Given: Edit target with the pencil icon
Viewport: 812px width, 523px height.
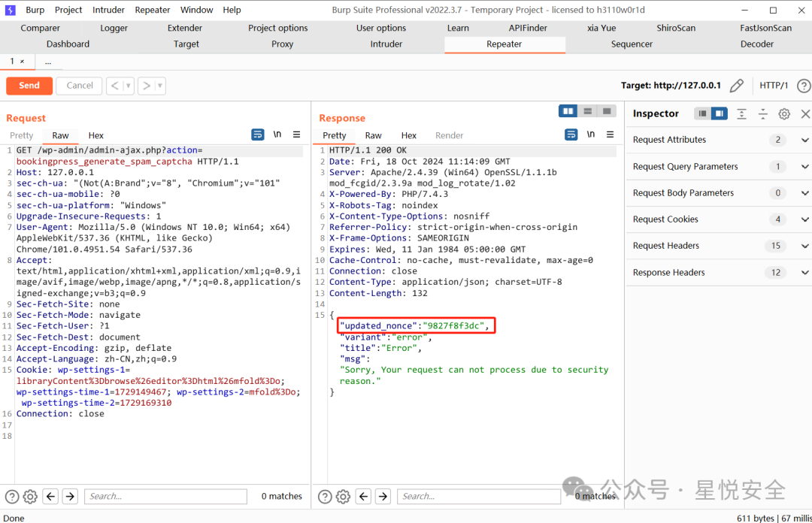Looking at the screenshot, I should pyautogui.click(x=736, y=86).
